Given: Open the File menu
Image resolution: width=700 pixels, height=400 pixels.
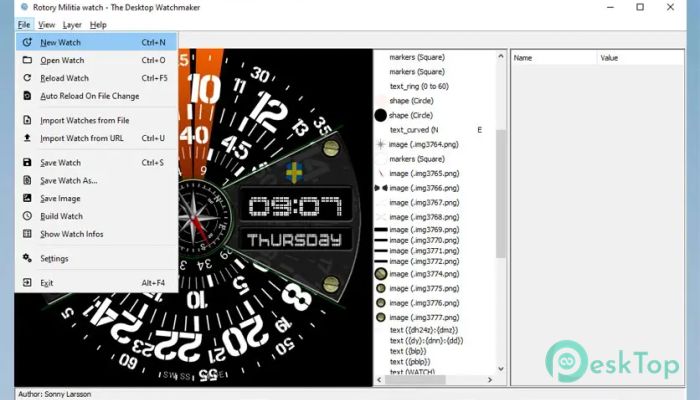Looking at the screenshot, I should point(24,25).
